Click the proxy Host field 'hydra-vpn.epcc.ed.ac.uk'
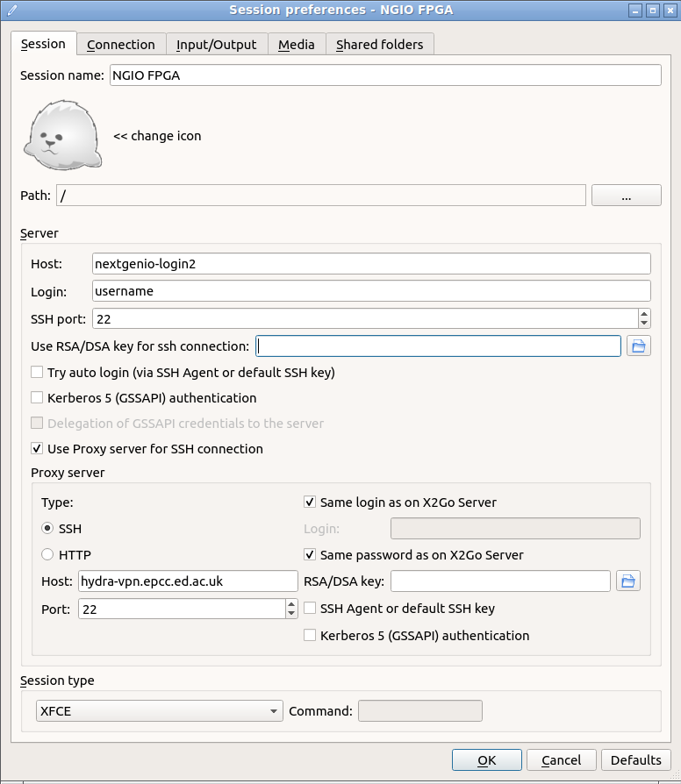The height and width of the screenshot is (784, 681). point(188,581)
